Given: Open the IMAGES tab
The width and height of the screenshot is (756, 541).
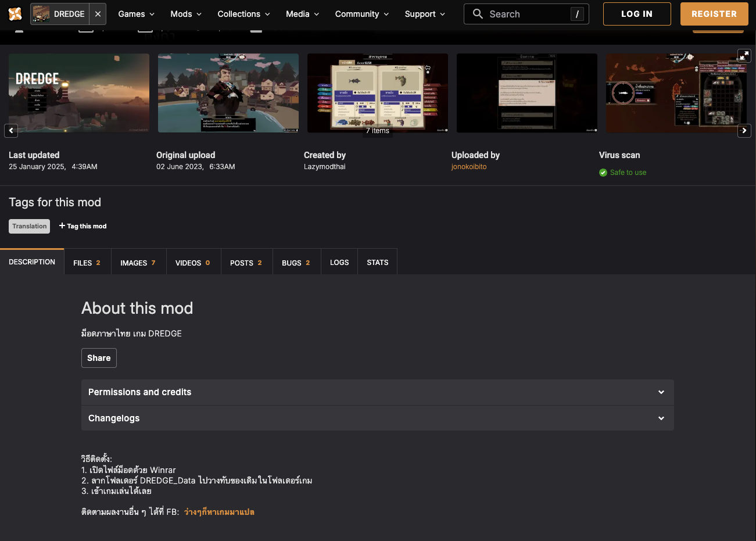Looking at the screenshot, I should (x=138, y=263).
